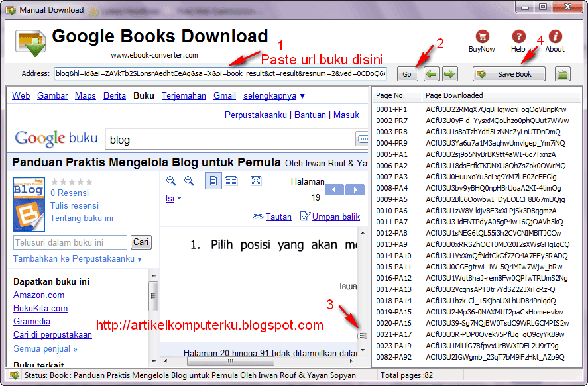Go to next Halaman page
Image resolution: width=588 pixels, height=386 pixels.
pyautogui.click(x=355, y=190)
